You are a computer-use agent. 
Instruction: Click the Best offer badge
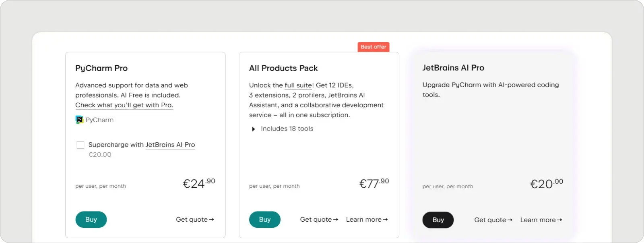[373, 47]
